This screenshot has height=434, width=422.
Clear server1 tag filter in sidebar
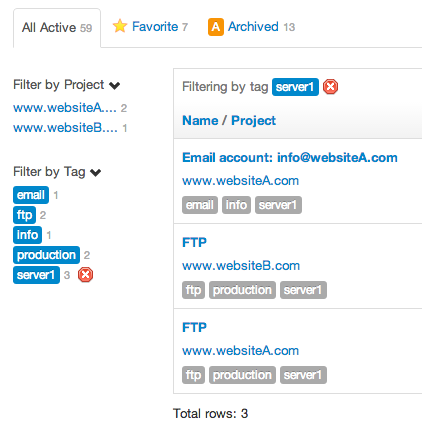pyautogui.click(x=85, y=275)
